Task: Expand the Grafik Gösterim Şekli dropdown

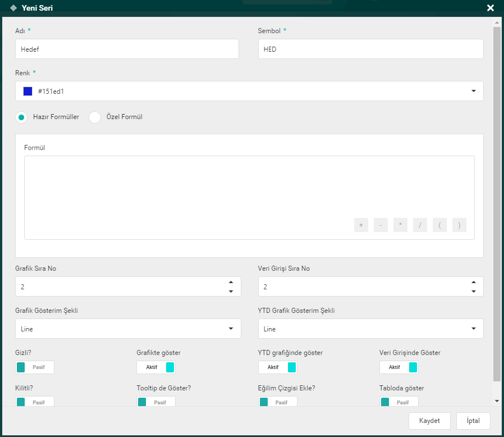Action: [x=231, y=329]
